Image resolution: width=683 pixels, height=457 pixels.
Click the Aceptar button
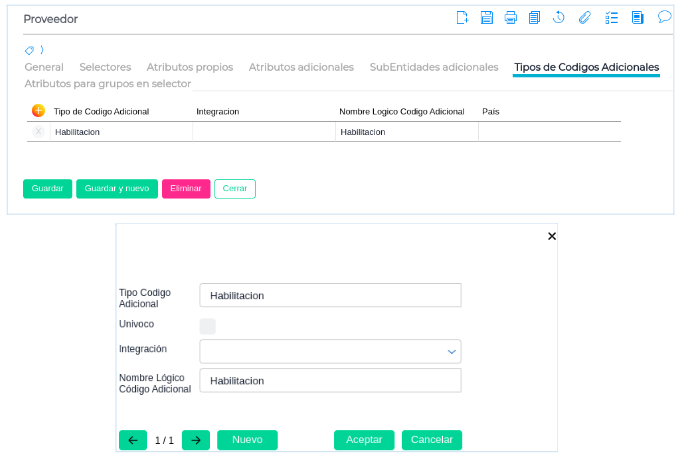click(x=364, y=440)
